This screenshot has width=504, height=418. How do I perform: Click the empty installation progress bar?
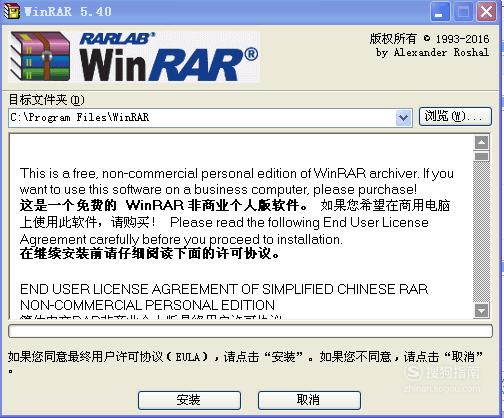click(x=250, y=331)
